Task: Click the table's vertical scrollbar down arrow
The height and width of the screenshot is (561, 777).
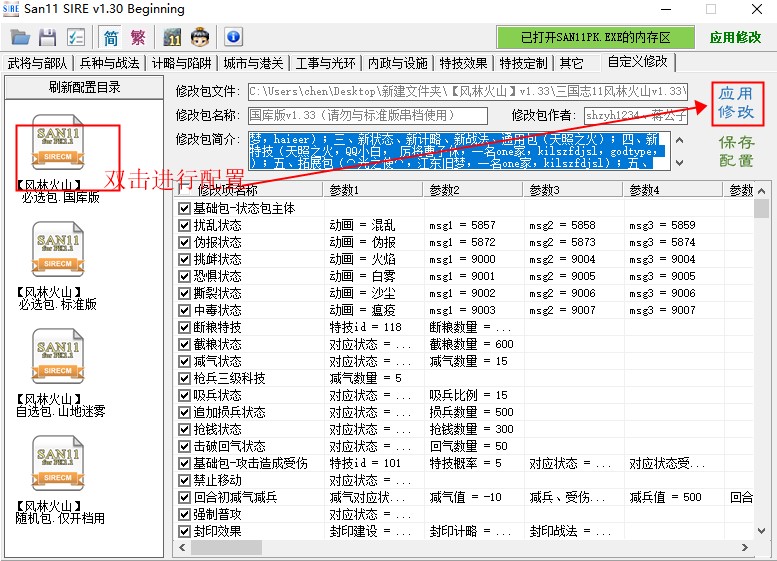Action: [x=762, y=531]
